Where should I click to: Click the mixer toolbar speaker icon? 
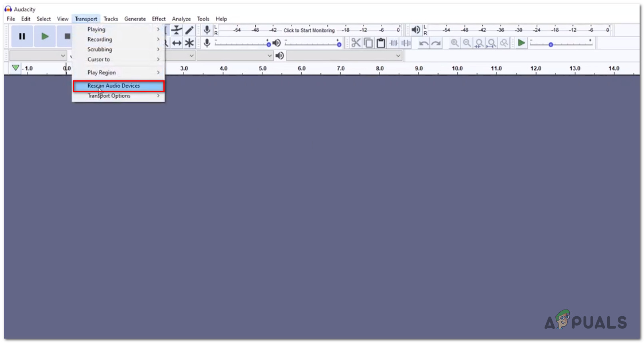tap(276, 43)
